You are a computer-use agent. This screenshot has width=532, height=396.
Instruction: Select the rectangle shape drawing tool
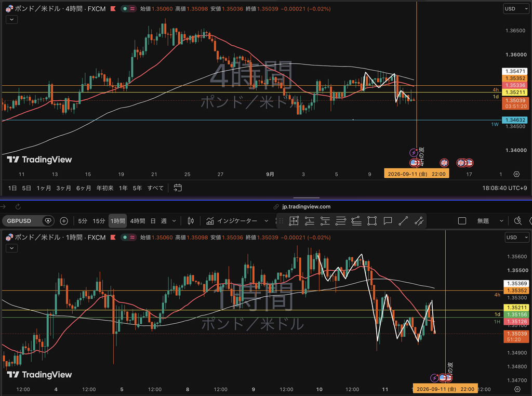coord(372,221)
